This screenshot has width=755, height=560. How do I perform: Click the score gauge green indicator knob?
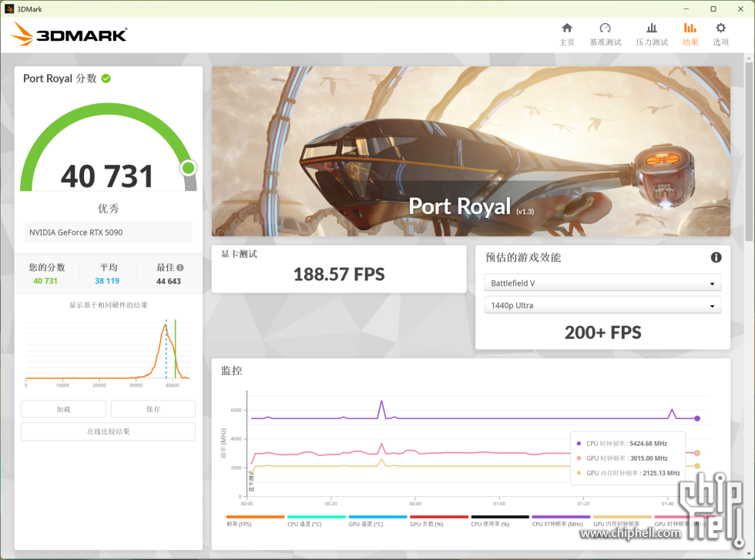(188, 168)
